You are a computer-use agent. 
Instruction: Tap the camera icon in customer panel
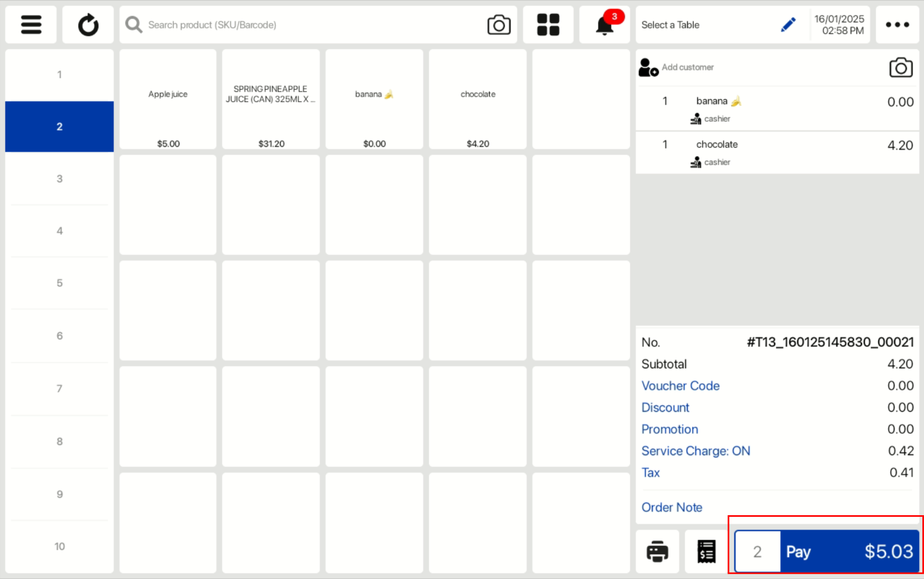tap(900, 68)
